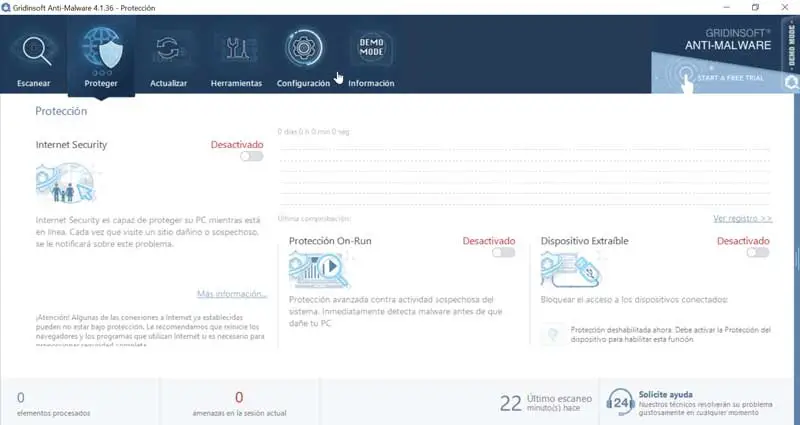800x425 pixels.
Task: Click amenazas en la sesión actual counter
Action: coord(239,404)
